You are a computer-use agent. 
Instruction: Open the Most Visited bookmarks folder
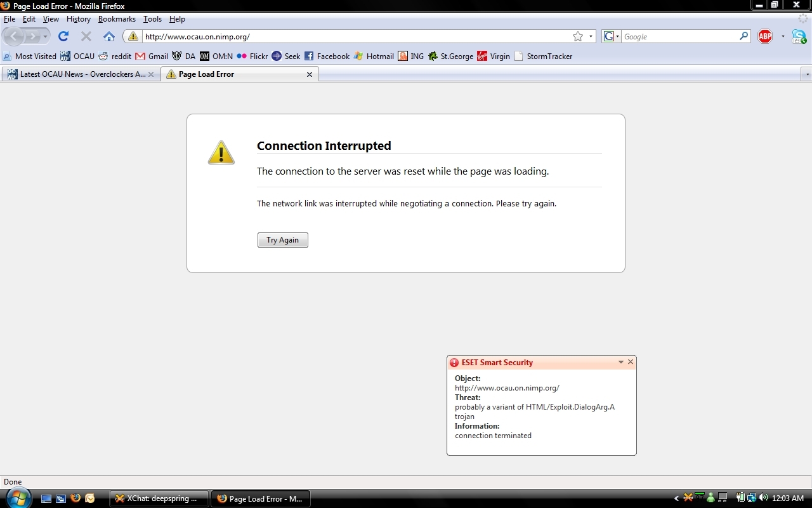tap(30, 56)
